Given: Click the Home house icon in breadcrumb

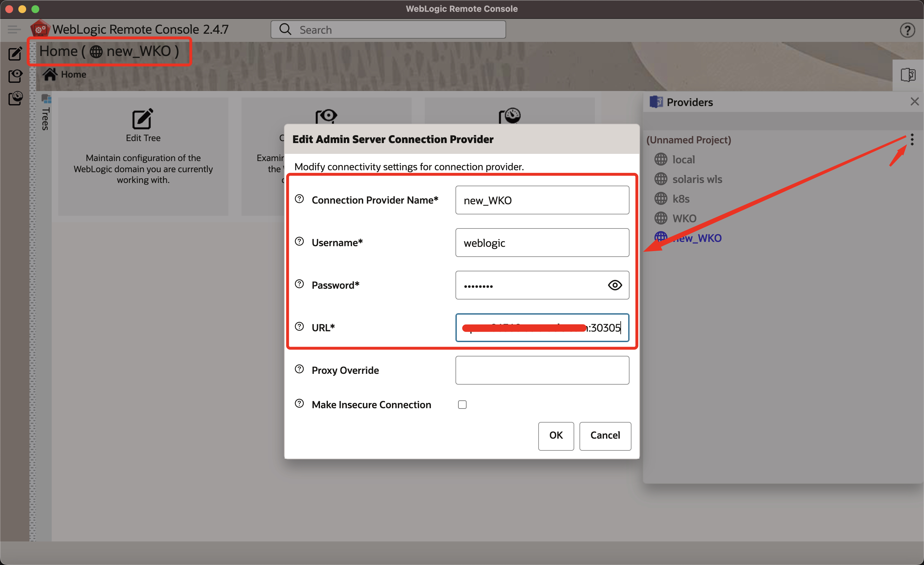Looking at the screenshot, I should coord(49,74).
